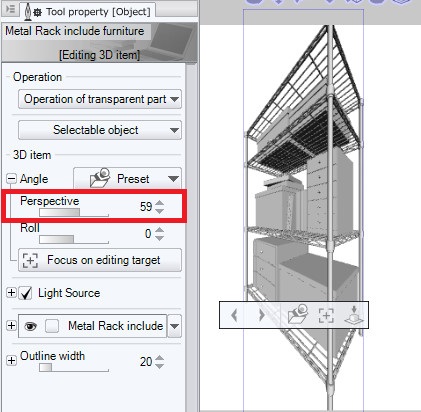This screenshot has height=412, width=421.
Task: Open Metal Rack include dropdown arrow
Action: pyautogui.click(x=174, y=326)
